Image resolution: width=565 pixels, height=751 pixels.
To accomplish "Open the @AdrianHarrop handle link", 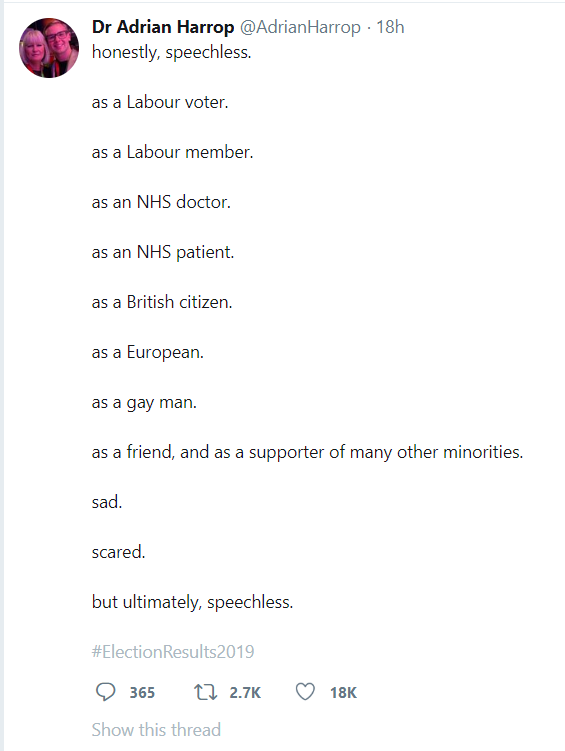I will point(300,27).
